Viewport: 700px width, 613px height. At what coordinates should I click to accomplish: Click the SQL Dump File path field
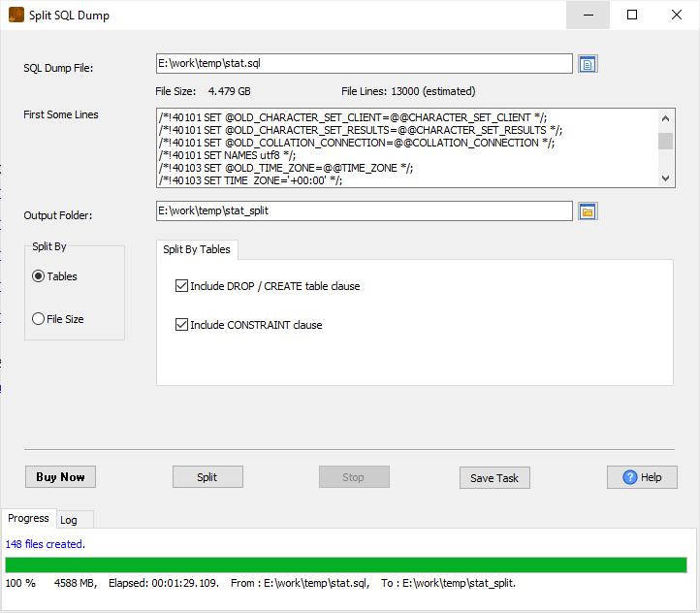364,63
